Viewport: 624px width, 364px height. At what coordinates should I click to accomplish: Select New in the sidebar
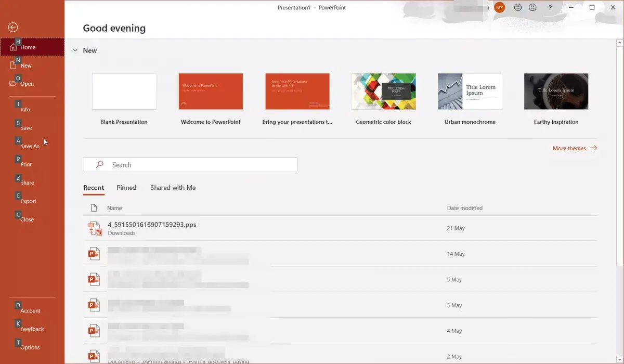pyautogui.click(x=32, y=66)
